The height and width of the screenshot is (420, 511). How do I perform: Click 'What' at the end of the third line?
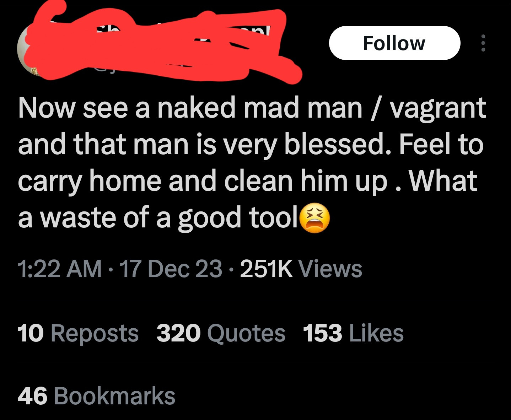443,181
